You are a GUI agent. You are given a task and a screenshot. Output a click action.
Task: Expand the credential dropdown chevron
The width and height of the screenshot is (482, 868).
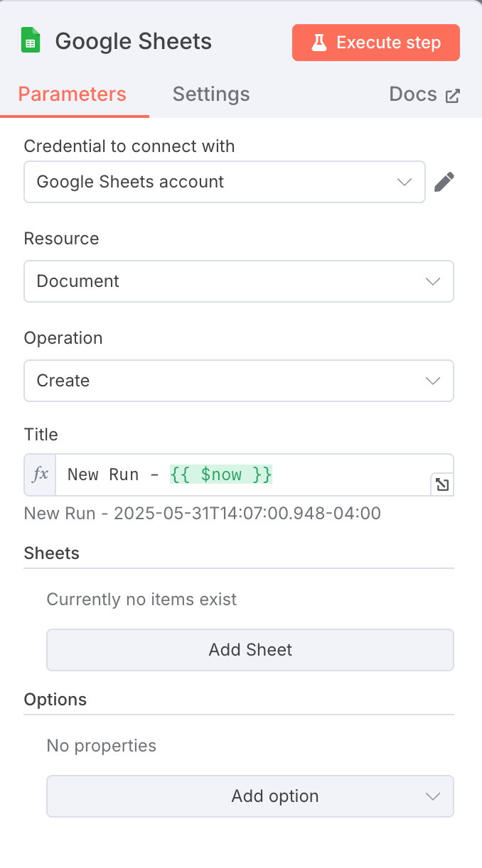[x=405, y=182]
